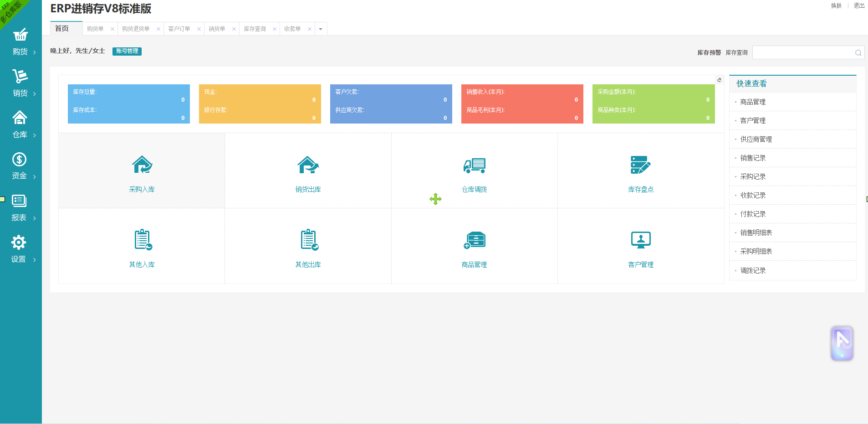Expand the 资金 submenu chevron
This screenshot has height=424, width=868.
click(35, 177)
